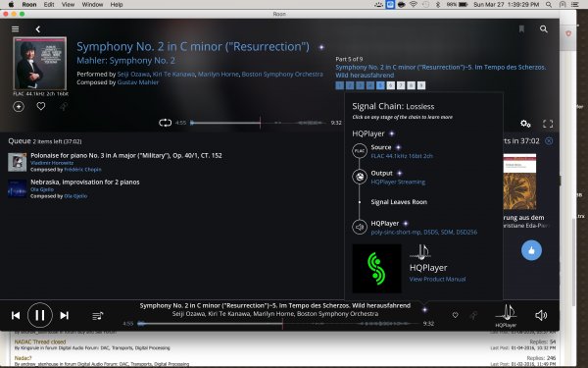Open the Wi-Fi status icon

[x=414, y=5]
